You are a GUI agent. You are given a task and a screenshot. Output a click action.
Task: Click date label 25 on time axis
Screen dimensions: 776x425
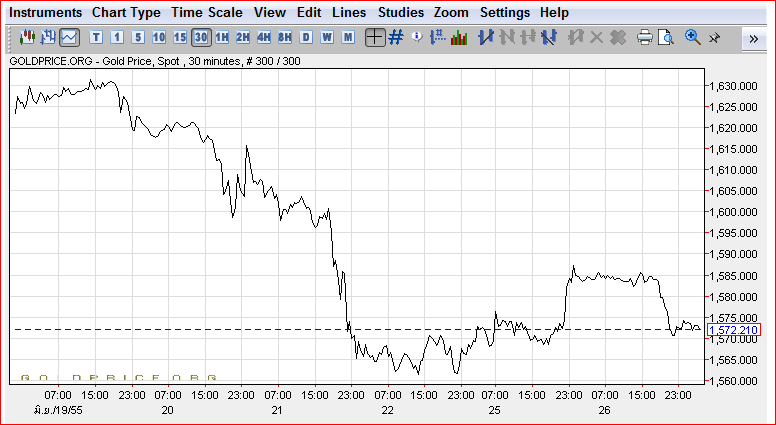click(x=495, y=411)
